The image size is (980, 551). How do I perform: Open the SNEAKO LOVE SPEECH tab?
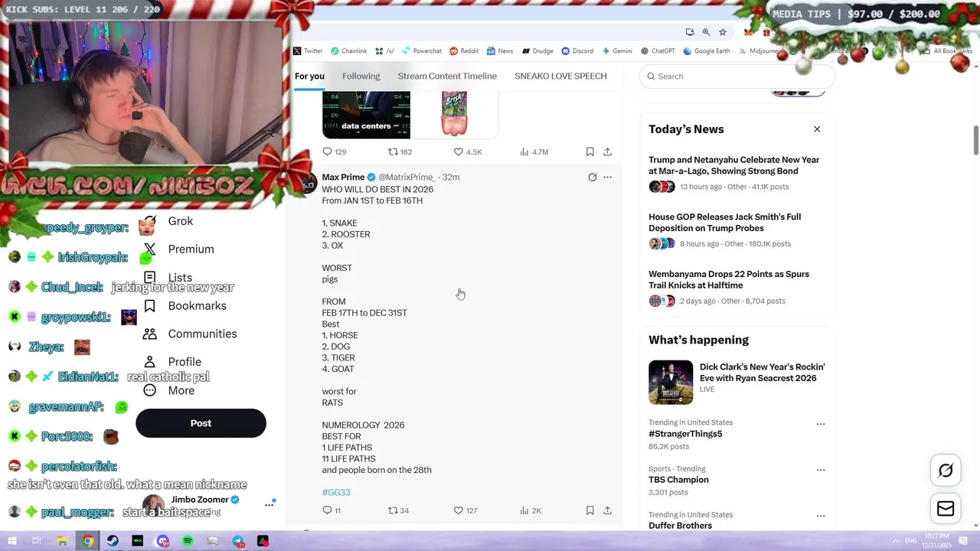[x=560, y=77]
